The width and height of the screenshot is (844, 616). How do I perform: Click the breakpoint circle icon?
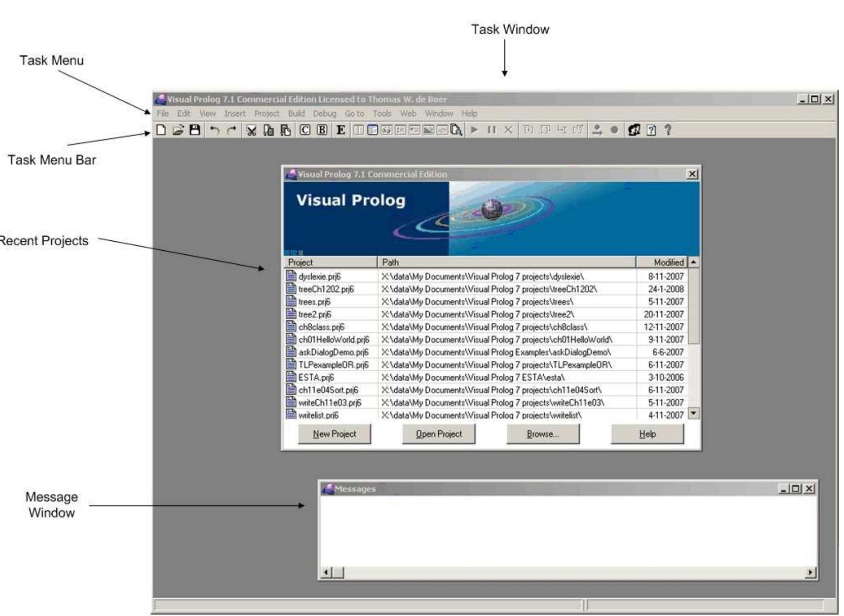coord(614,130)
